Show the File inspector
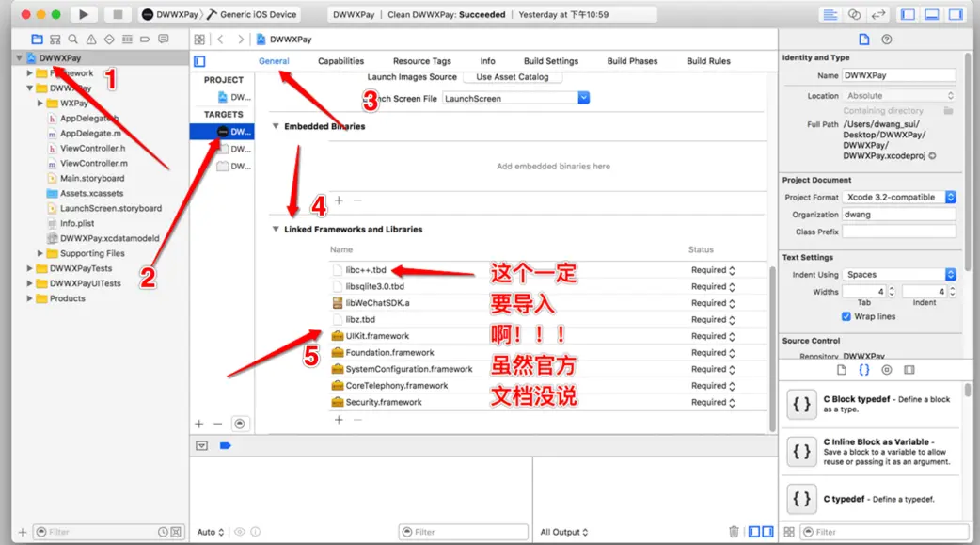Viewport: 980px width, 545px height. (x=863, y=40)
